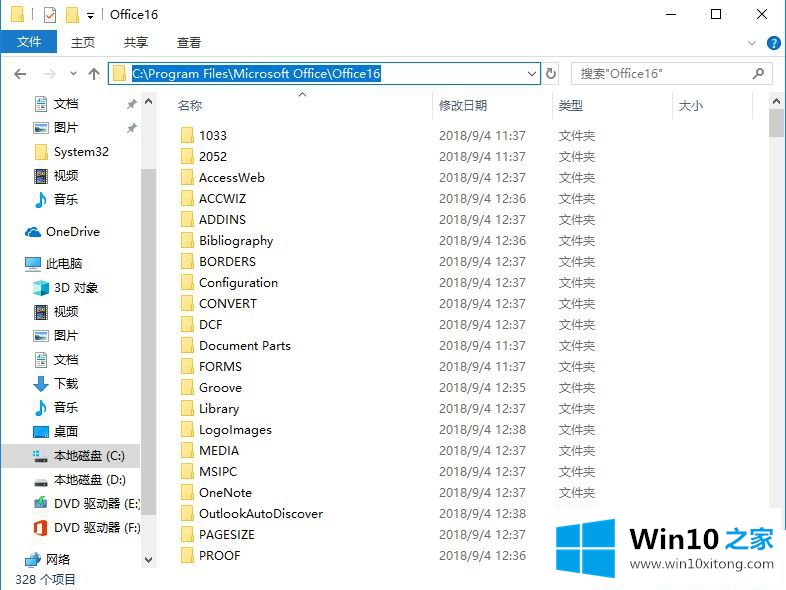This screenshot has width=786, height=590.
Task: Sort by the 名称 column header
Action: click(189, 106)
